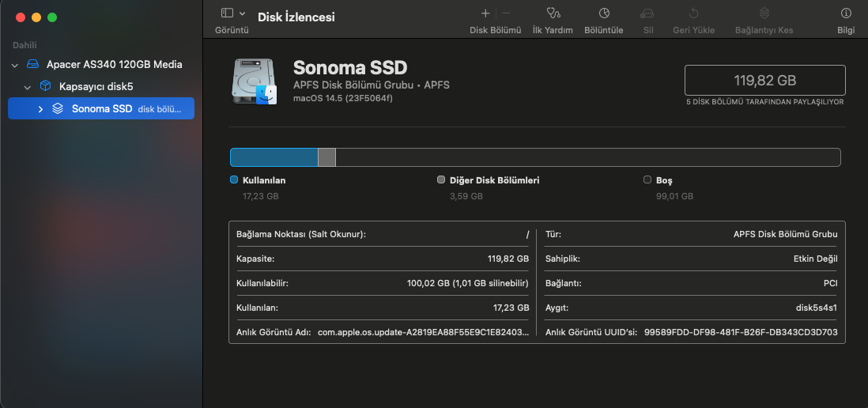Open the Görüntü sidebar view dropdown
Image resolution: width=868 pixels, height=408 pixels.
tap(232, 13)
